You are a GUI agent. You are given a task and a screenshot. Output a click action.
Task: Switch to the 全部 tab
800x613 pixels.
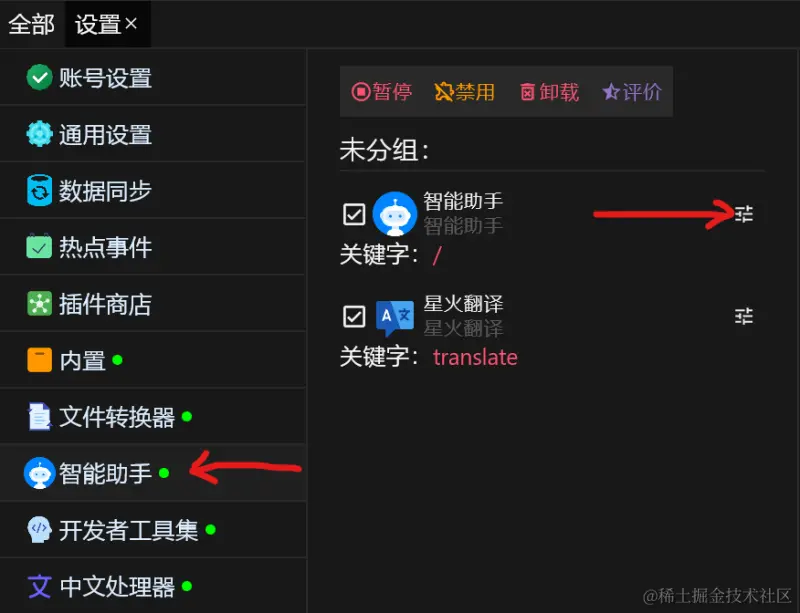pos(32,24)
